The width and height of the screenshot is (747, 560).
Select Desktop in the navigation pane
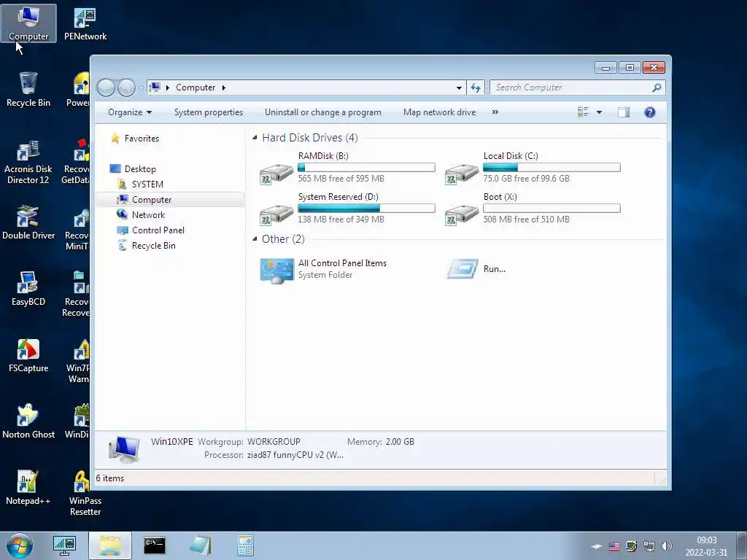pos(140,169)
